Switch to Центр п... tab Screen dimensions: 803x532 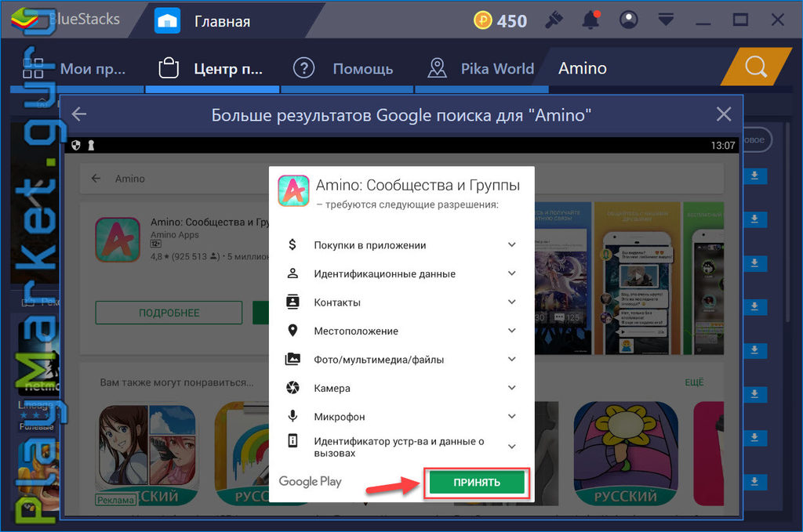pyautogui.click(x=212, y=68)
